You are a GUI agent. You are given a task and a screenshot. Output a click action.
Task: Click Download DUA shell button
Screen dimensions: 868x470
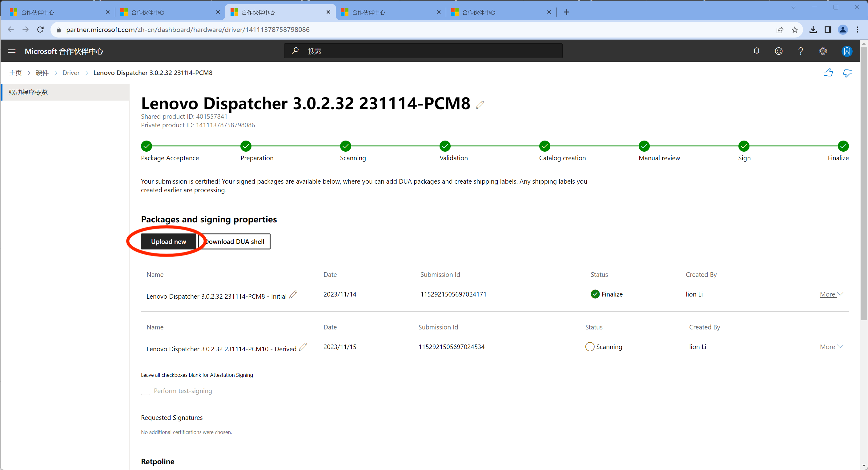(x=235, y=241)
